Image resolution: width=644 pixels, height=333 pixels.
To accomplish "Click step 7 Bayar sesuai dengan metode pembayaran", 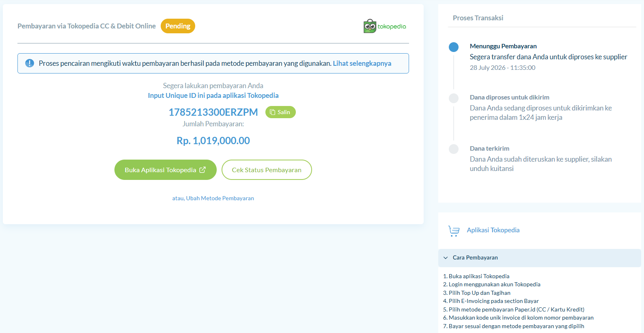I will point(513,326).
